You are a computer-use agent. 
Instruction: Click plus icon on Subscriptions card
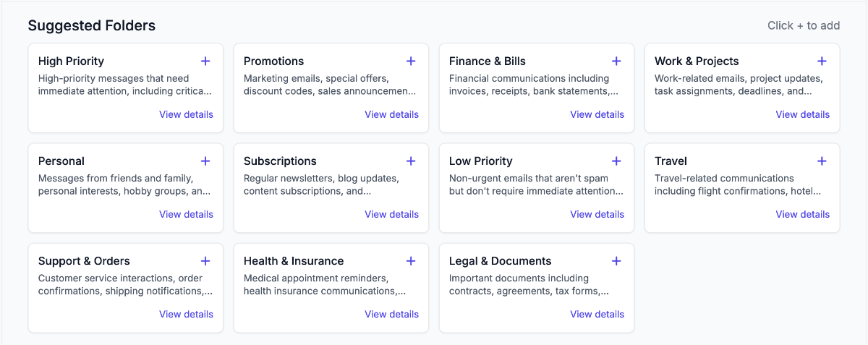pyautogui.click(x=411, y=161)
